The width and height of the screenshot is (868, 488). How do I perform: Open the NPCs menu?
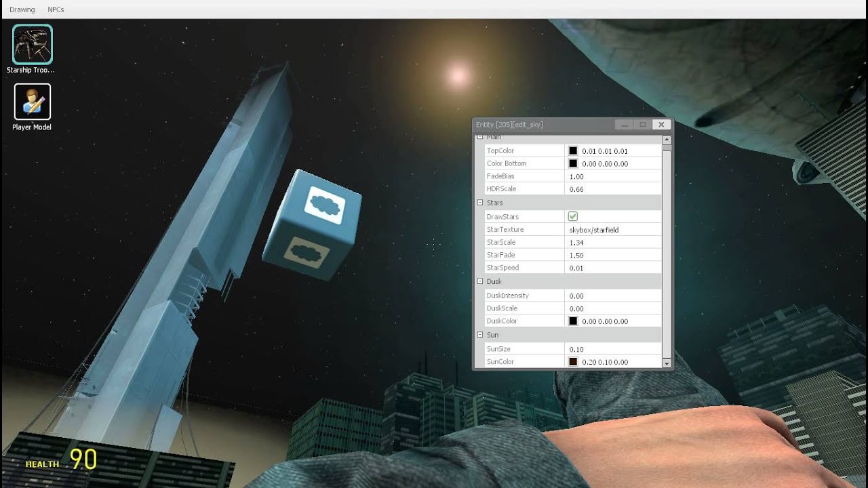[x=56, y=9]
